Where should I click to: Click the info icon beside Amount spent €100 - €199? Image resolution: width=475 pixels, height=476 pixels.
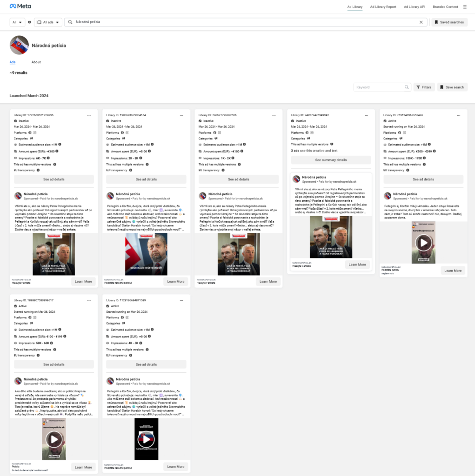pyautogui.click(x=65, y=337)
